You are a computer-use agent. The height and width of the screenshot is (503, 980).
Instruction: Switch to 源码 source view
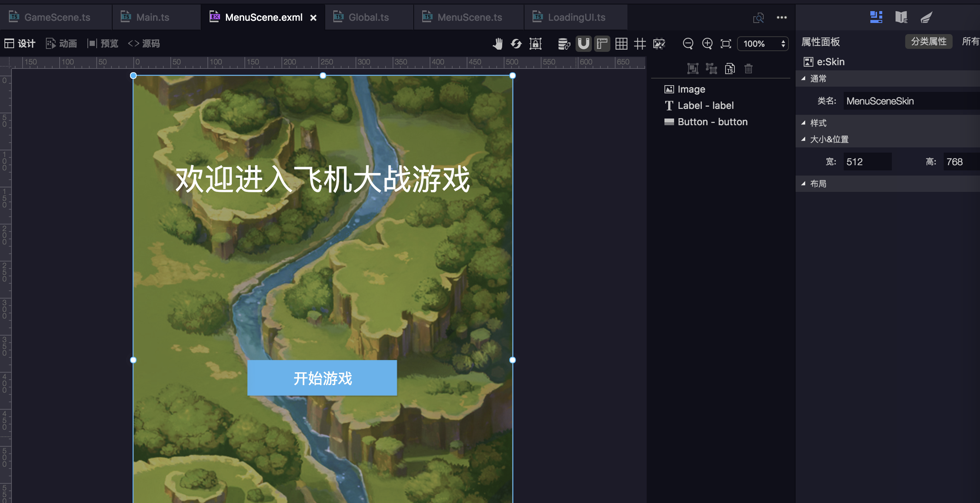click(x=144, y=43)
